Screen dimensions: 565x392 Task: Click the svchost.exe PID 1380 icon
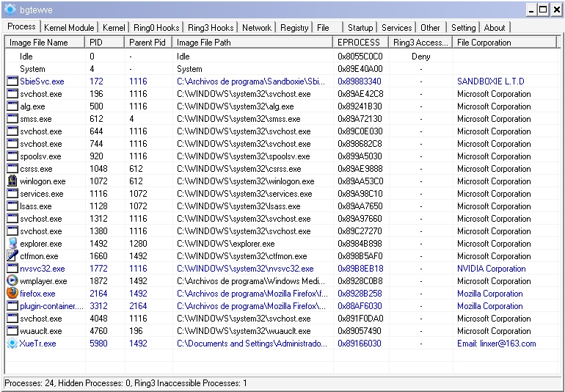pyautogui.click(x=12, y=231)
